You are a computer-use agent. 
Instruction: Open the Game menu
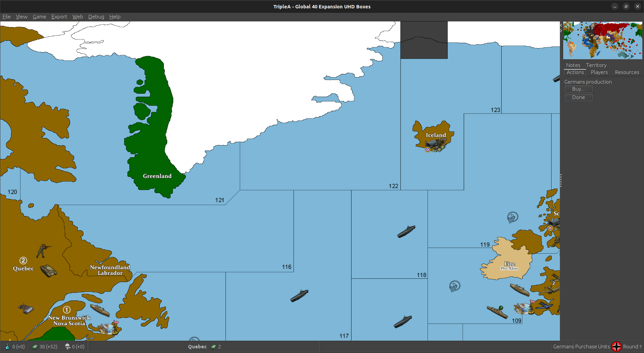pyautogui.click(x=40, y=17)
